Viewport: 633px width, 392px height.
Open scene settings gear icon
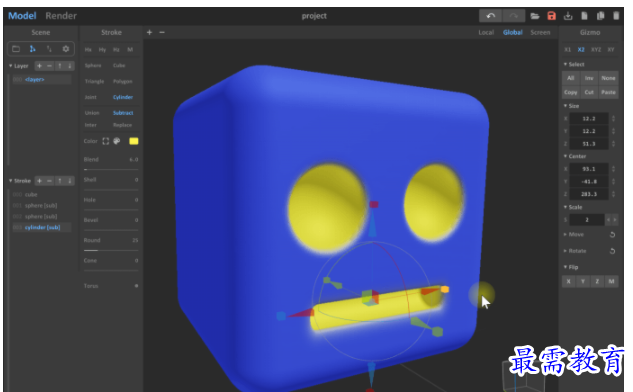click(x=65, y=49)
